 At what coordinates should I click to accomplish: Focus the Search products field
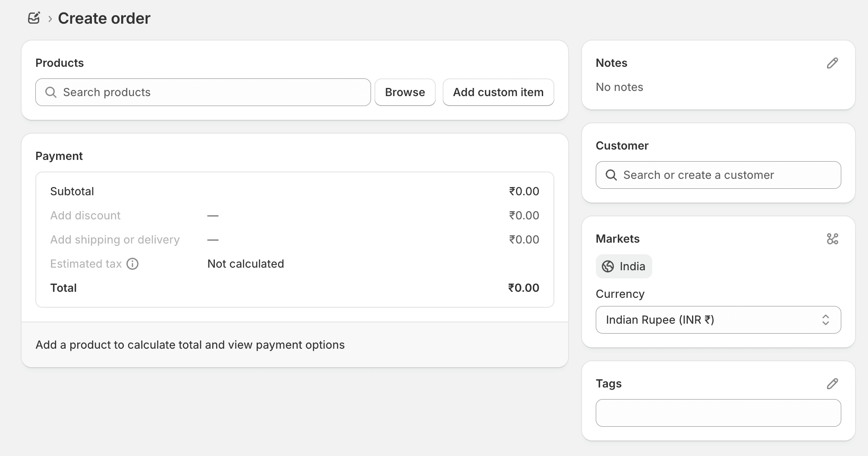pyautogui.click(x=203, y=92)
